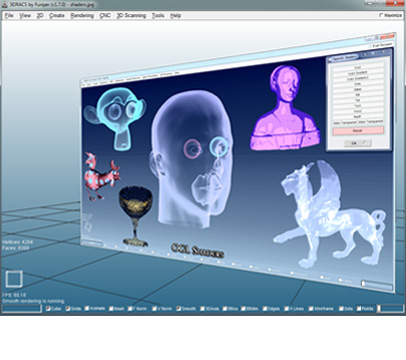
Task: Enable the Dots checkbox
Action: [x=341, y=309]
